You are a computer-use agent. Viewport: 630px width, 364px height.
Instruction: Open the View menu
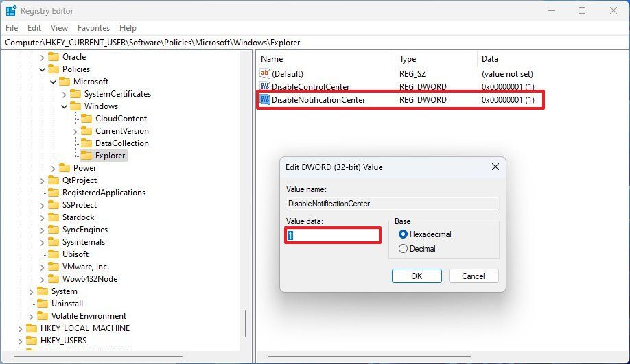tap(59, 28)
